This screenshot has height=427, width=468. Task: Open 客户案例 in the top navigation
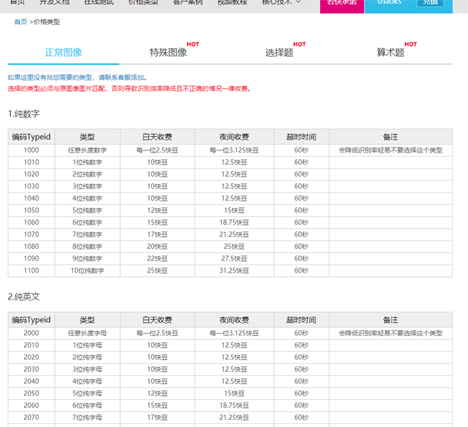188,2
